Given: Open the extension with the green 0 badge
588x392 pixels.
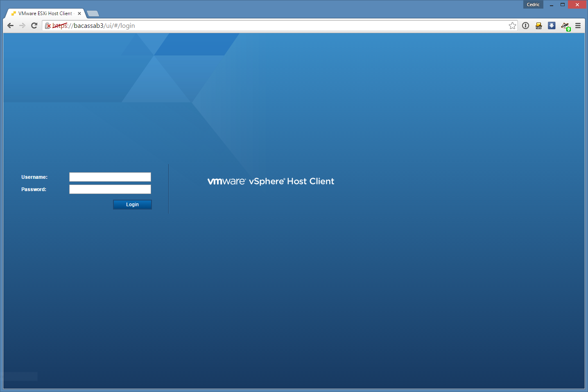Looking at the screenshot, I should pos(565,27).
